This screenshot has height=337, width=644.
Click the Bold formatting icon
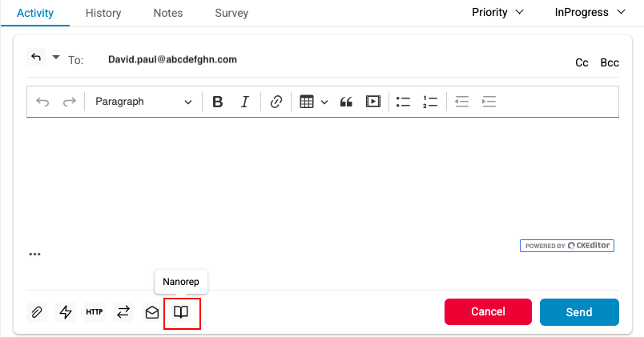click(217, 102)
